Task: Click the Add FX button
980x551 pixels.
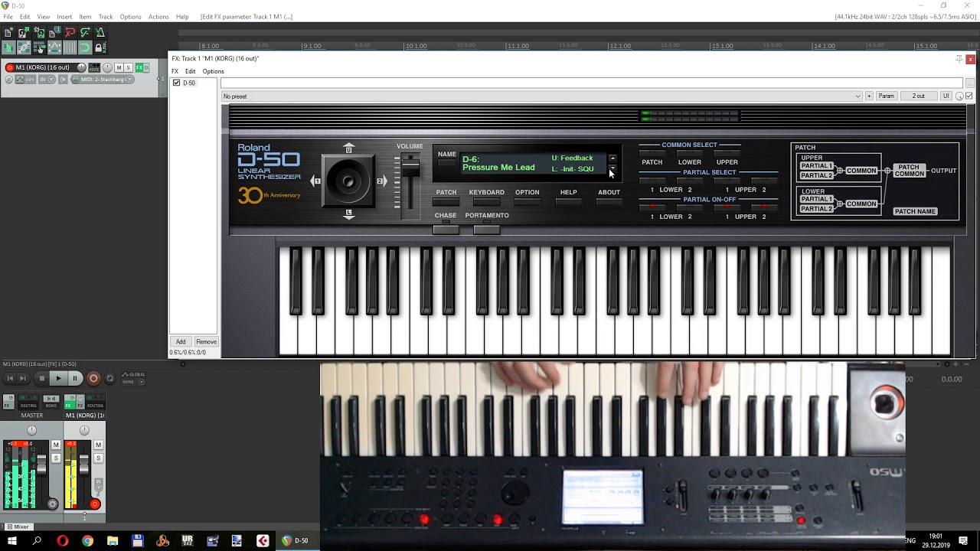Action: pyautogui.click(x=181, y=342)
